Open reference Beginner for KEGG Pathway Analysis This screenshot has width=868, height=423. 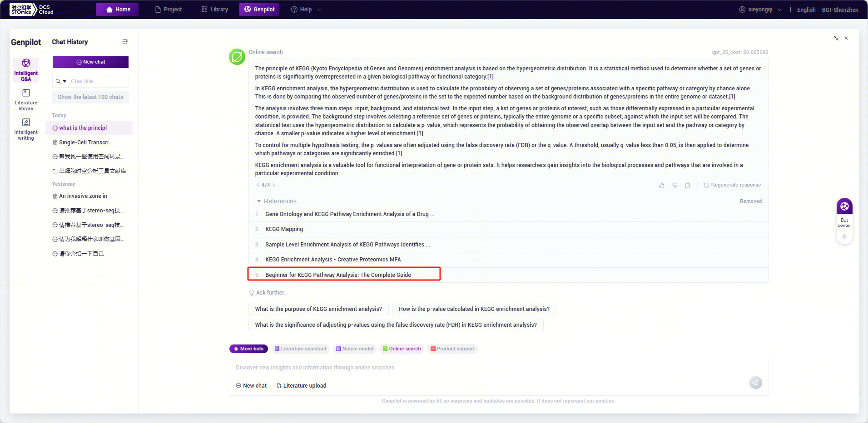338,275
